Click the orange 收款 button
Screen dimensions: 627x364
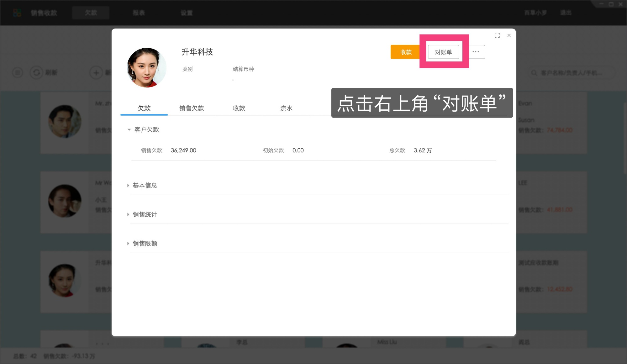tap(405, 52)
